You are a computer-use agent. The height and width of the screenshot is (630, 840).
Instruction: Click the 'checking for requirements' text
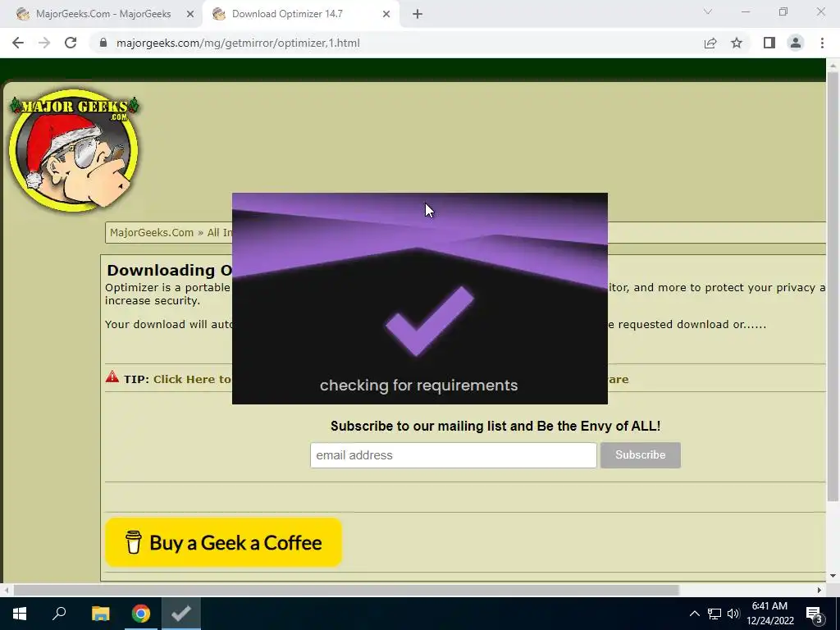[x=419, y=386]
